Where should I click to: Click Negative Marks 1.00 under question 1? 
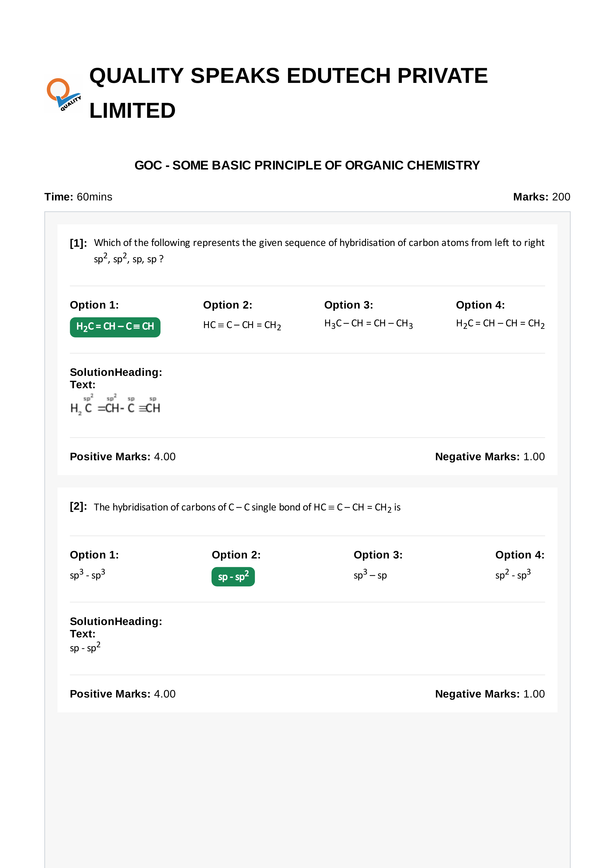pyautogui.click(x=490, y=457)
